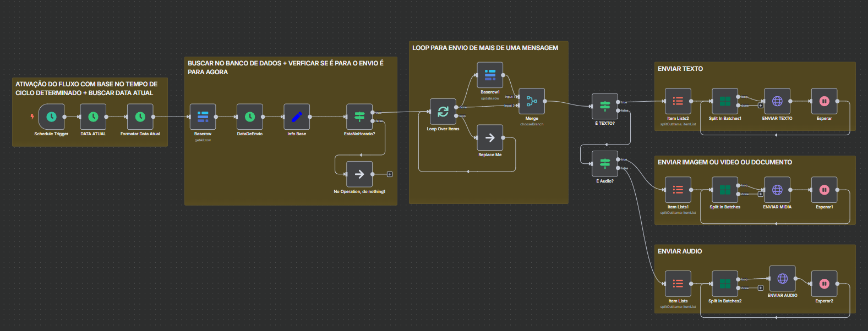Select the É TEXTO? condition node
This screenshot has width=868, height=331.
click(605, 106)
